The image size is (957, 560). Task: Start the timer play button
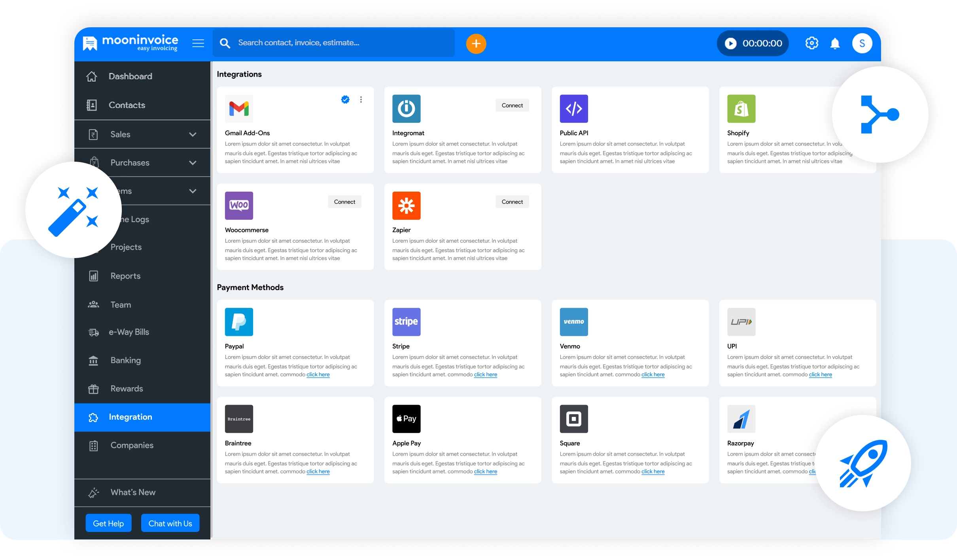click(730, 43)
